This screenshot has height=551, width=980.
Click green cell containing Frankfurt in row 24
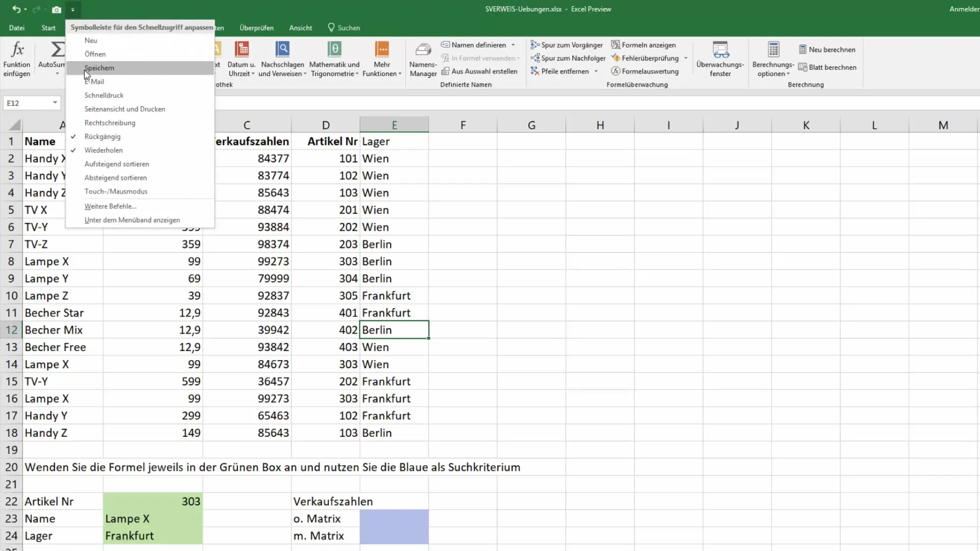pyautogui.click(x=153, y=536)
